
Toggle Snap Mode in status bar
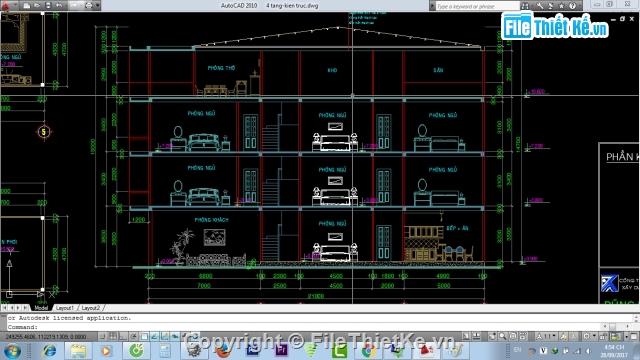[x=102, y=336]
